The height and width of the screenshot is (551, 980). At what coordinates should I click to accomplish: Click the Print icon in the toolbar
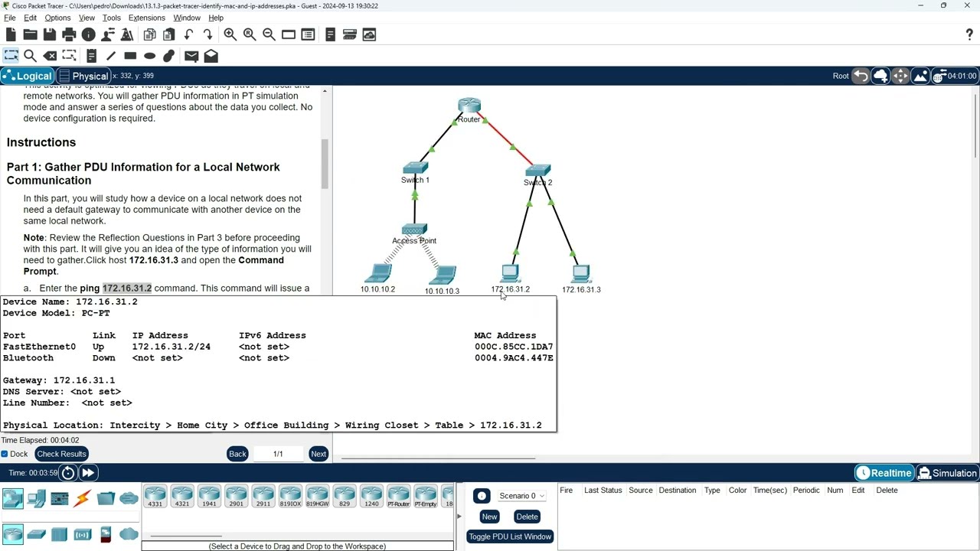pyautogui.click(x=69, y=34)
